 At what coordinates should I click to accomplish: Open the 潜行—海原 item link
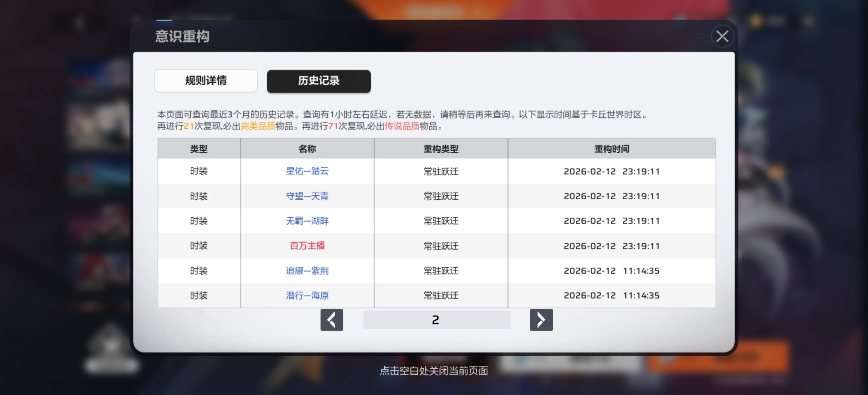pos(307,296)
